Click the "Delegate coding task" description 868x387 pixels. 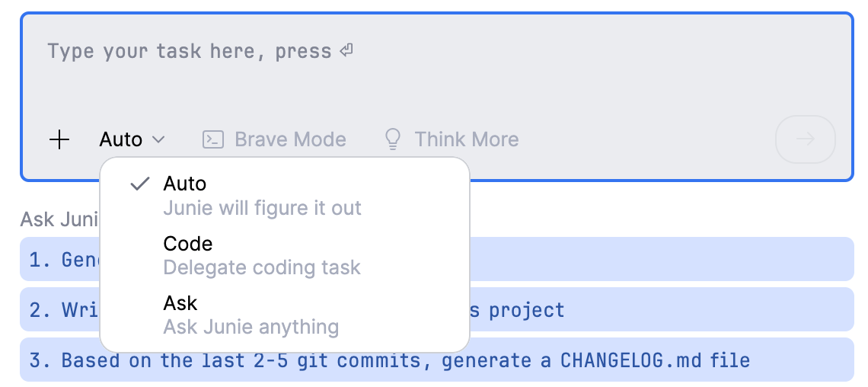[x=262, y=267]
